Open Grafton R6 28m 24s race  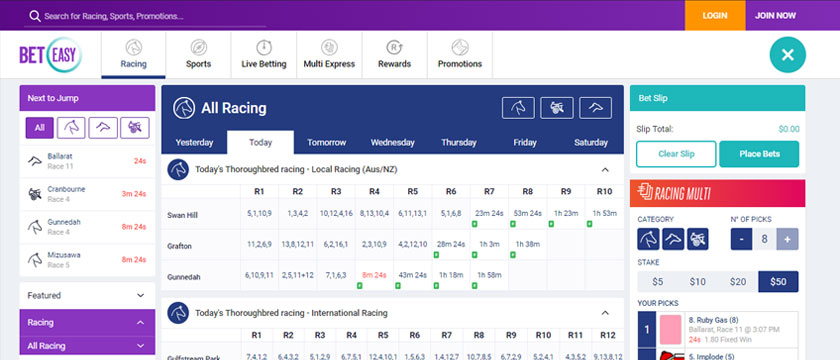451,244
